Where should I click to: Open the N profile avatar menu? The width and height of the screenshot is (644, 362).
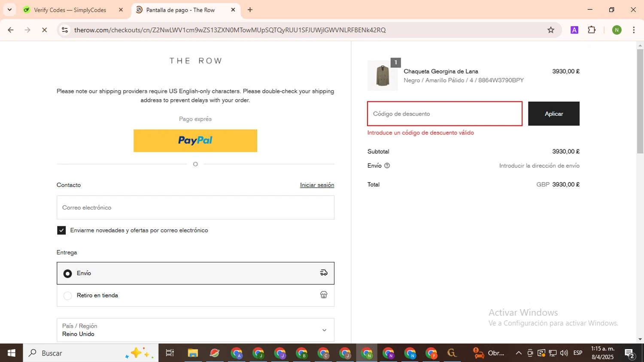click(617, 30)
